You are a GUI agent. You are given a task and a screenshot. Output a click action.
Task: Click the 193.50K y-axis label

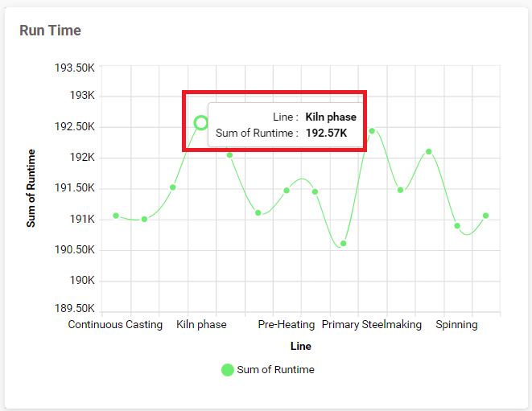pos(75,68)
